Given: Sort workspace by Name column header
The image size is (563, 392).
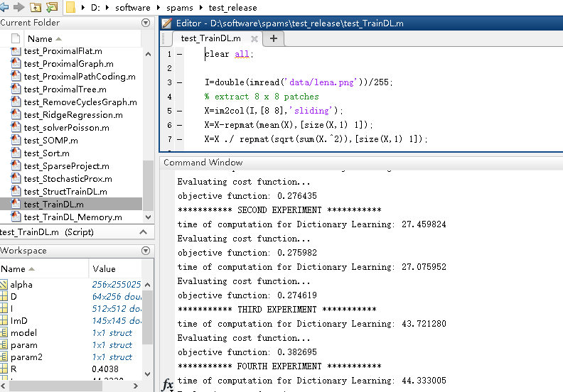Looking at the screenshot, I should click(x=44, y=269).
